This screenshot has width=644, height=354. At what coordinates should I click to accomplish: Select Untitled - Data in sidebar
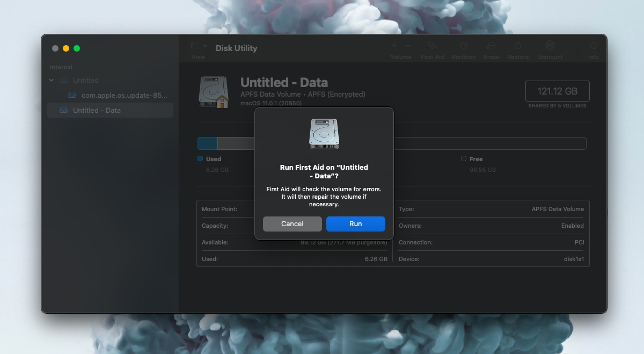click(97, 110)
